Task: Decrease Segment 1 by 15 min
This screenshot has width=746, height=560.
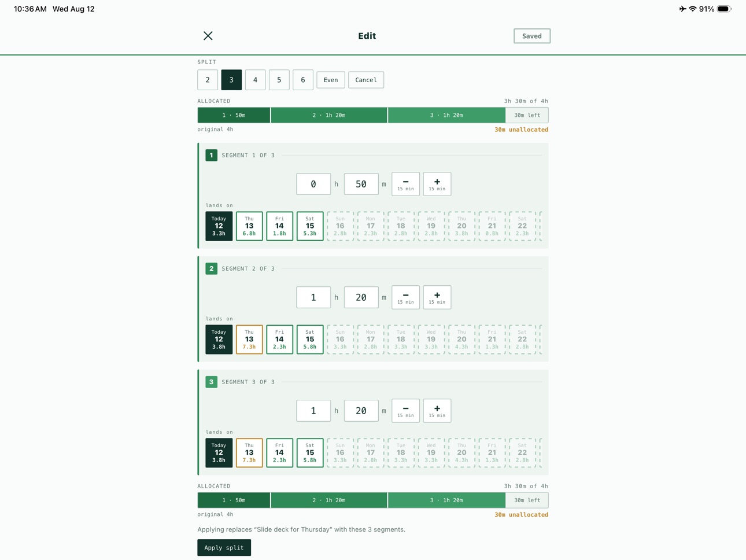Action: (405, 184)
